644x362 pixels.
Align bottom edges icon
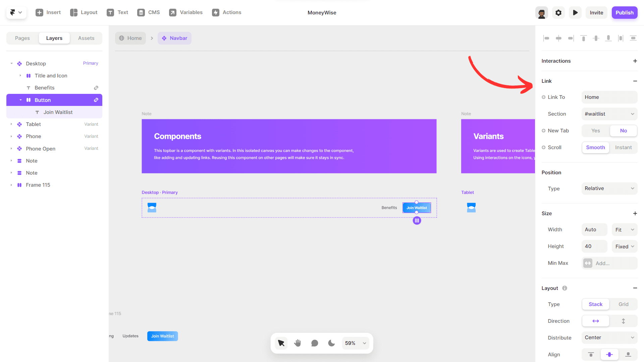(x=608, y=38)
